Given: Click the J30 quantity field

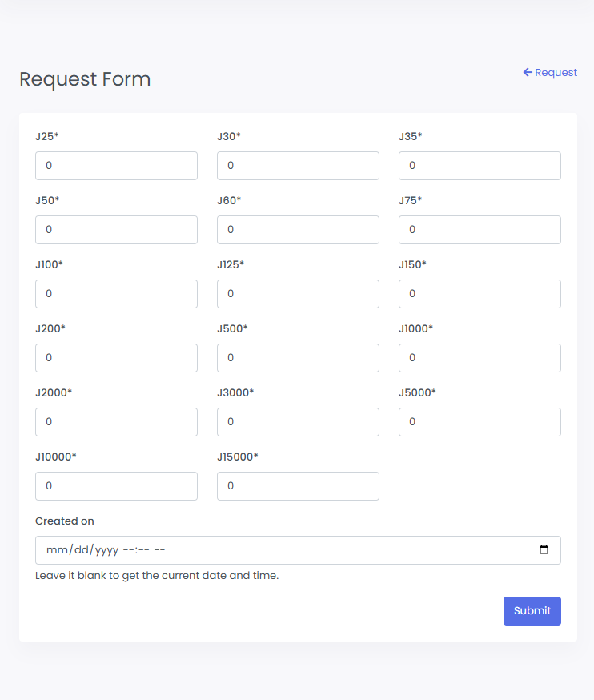Looking at the screenshot, I should 298,166.
